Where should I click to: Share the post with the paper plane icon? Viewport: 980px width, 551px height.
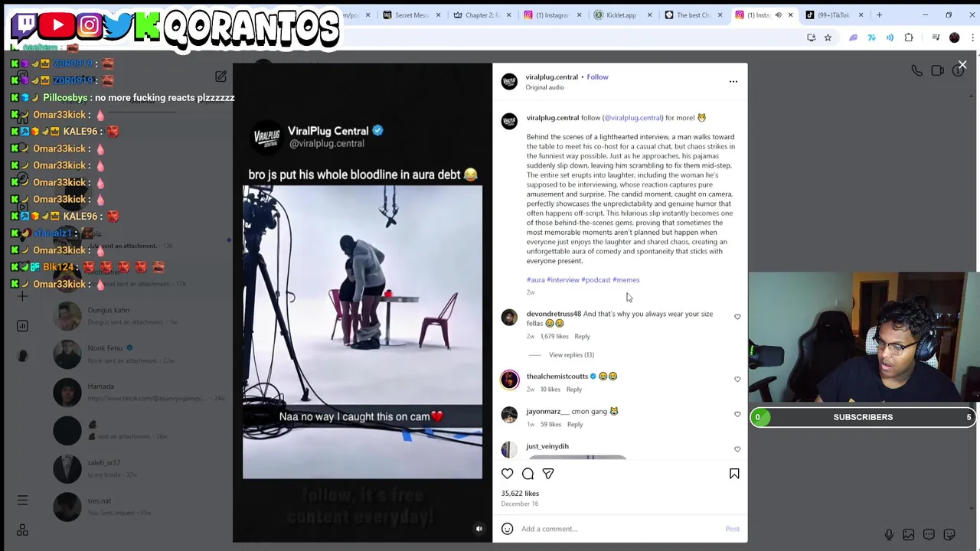point(548,474)
